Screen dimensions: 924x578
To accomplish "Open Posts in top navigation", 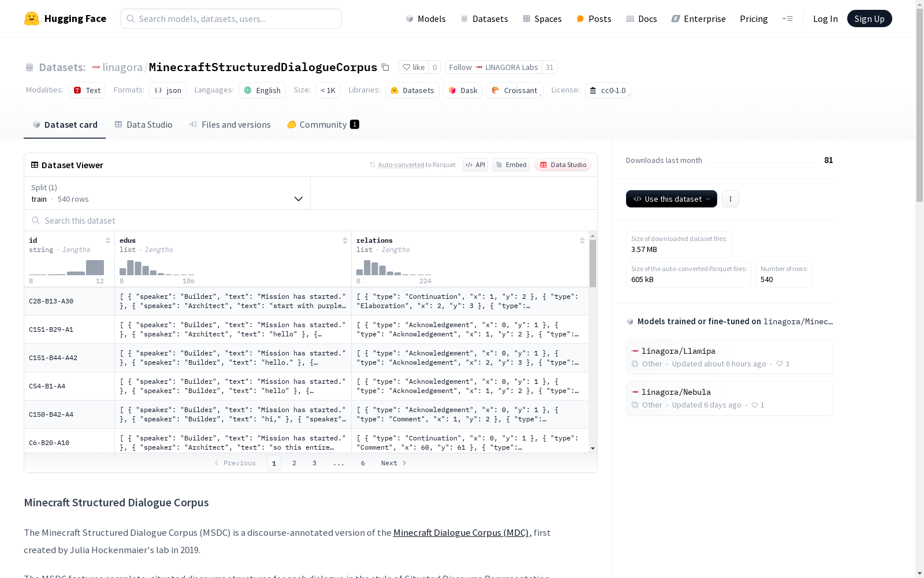I will pos(594,18).
